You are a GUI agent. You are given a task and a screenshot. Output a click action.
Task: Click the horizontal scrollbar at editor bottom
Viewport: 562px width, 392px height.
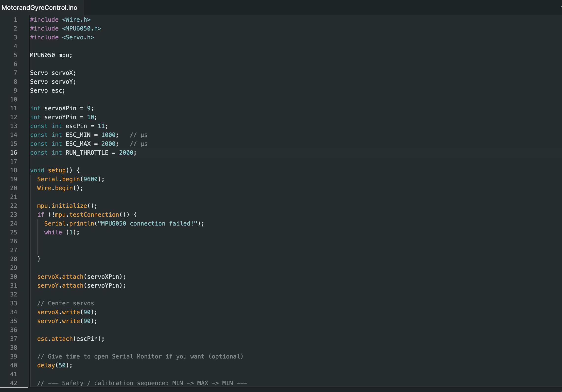(x=14, y=387)
